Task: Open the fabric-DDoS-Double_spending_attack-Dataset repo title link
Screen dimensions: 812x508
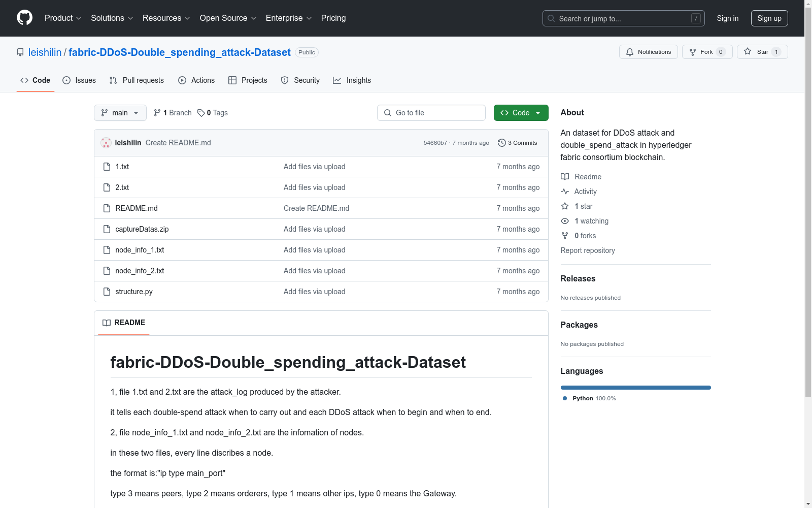Action: tap(180, 52)
